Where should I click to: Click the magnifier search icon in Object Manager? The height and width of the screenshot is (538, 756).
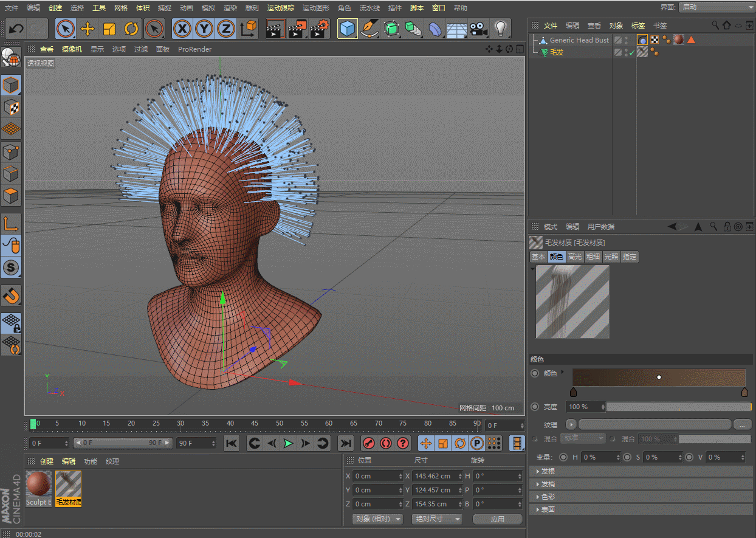pos(715,26)
